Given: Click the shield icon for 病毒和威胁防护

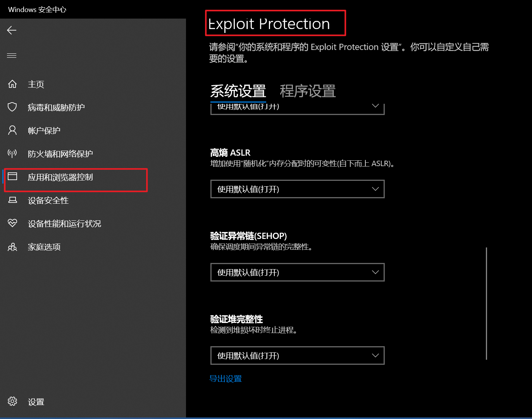Looking at the screenshot, I should coord(12,107).
